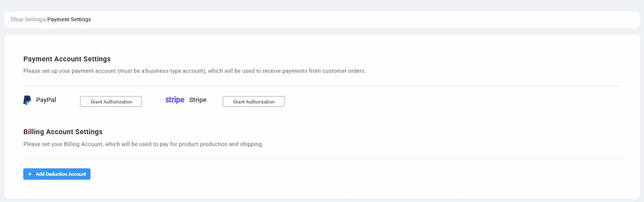Click the billing account description sentence
This screenshot has height=202, width=644.
143,144
